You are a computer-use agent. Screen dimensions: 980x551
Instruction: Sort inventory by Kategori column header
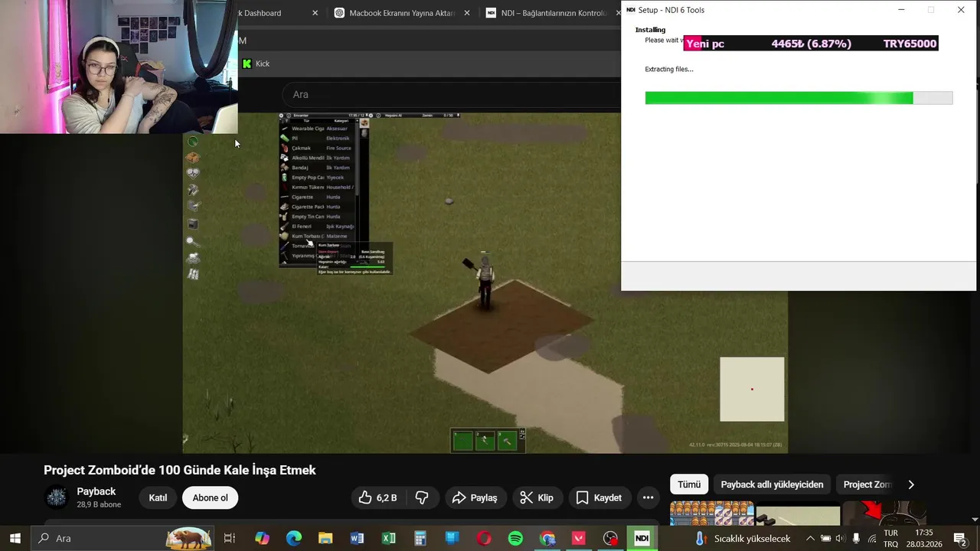pyautogui.click(x=341, y=121)
